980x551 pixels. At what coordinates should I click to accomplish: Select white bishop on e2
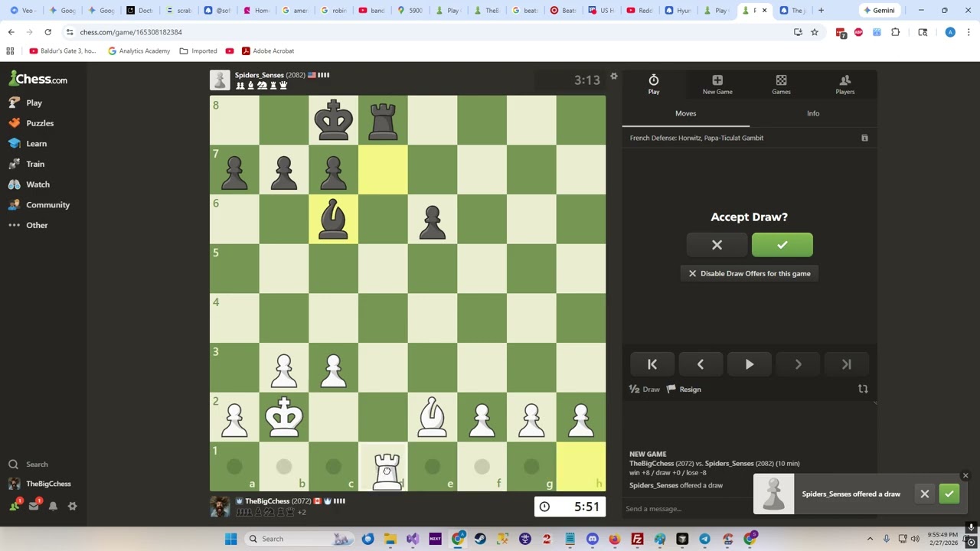pyautogui.click(x=433, y=417)
